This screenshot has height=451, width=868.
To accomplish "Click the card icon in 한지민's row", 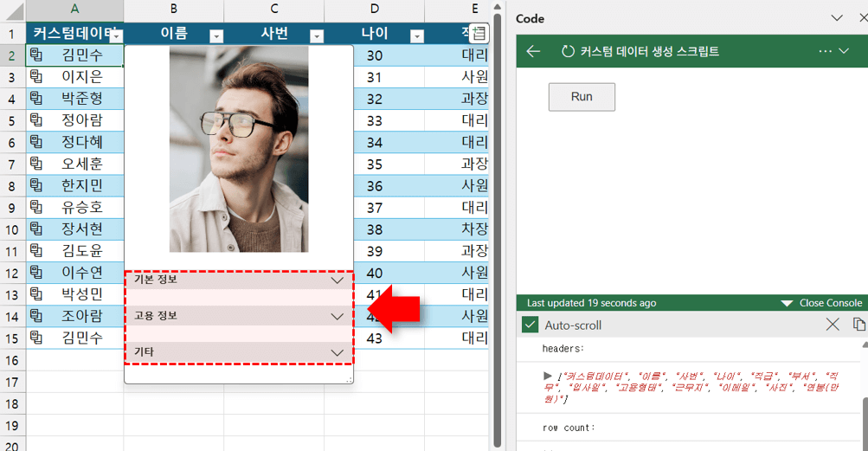I will pyautogui.click(x=36, y=185).
